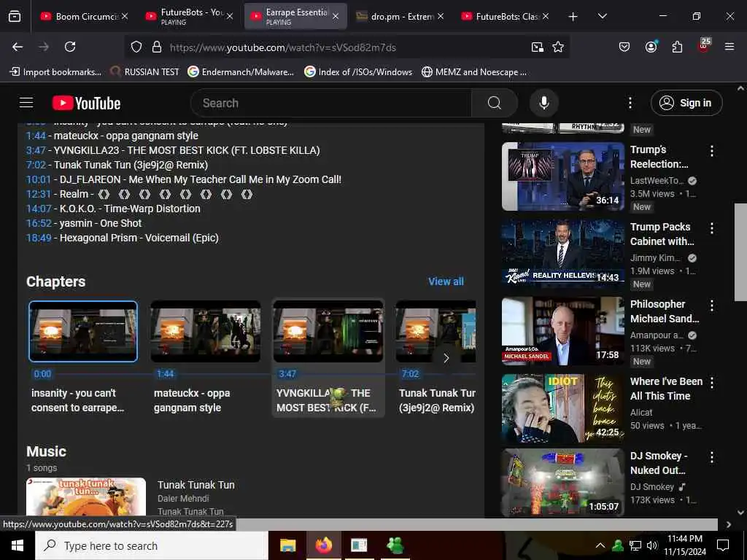Open a new tab with plus button

pyautogui.click(x=573, y=17)
